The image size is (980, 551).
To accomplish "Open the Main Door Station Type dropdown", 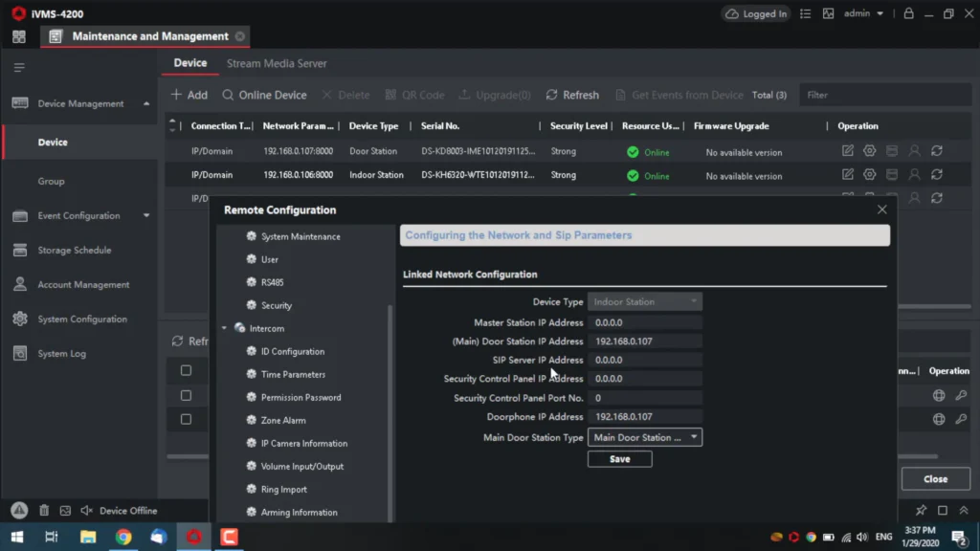I will point(644,437).
